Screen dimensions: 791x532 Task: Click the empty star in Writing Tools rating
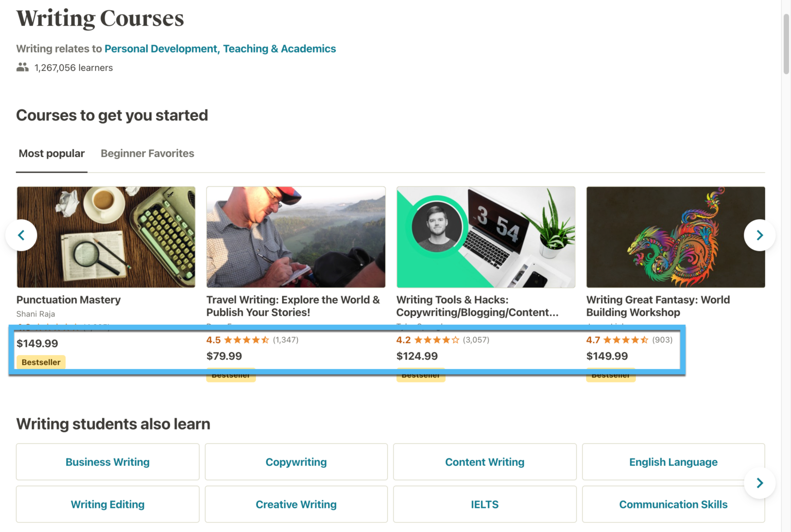pos(455,340)
